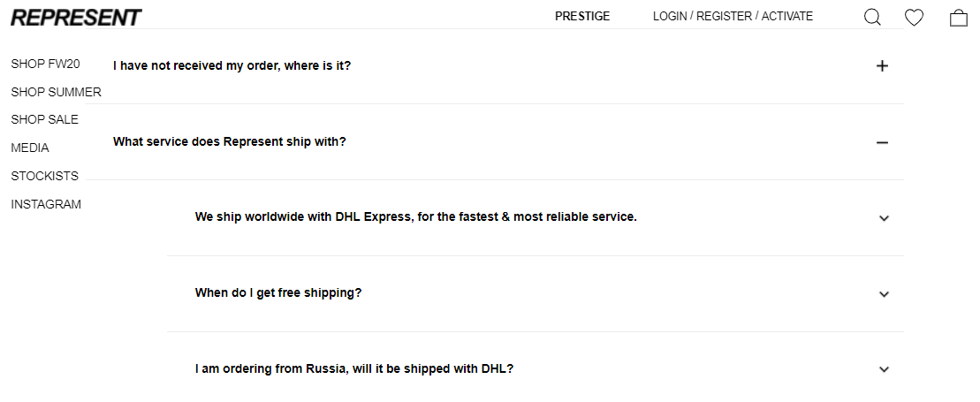The image size is (980, 402).
Task: Select 'When do I get free shipping?' text
Action: (278, 292)
